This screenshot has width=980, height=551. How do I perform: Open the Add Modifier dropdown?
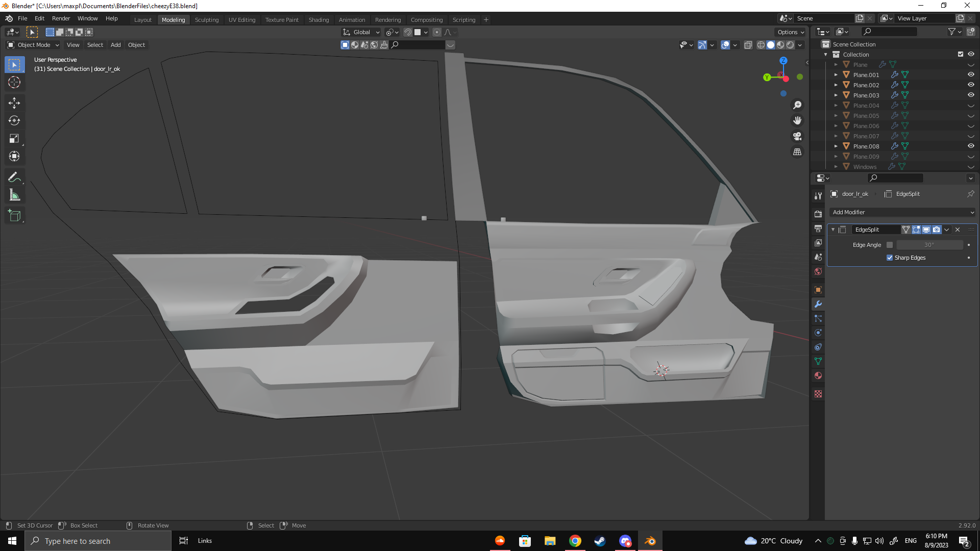[902, 212]
